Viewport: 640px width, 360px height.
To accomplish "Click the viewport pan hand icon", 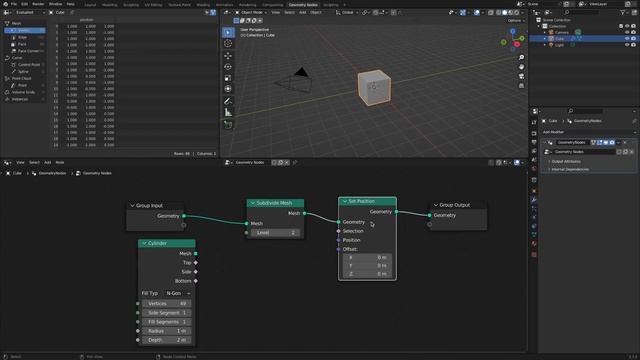I will [x=521, y=67].
